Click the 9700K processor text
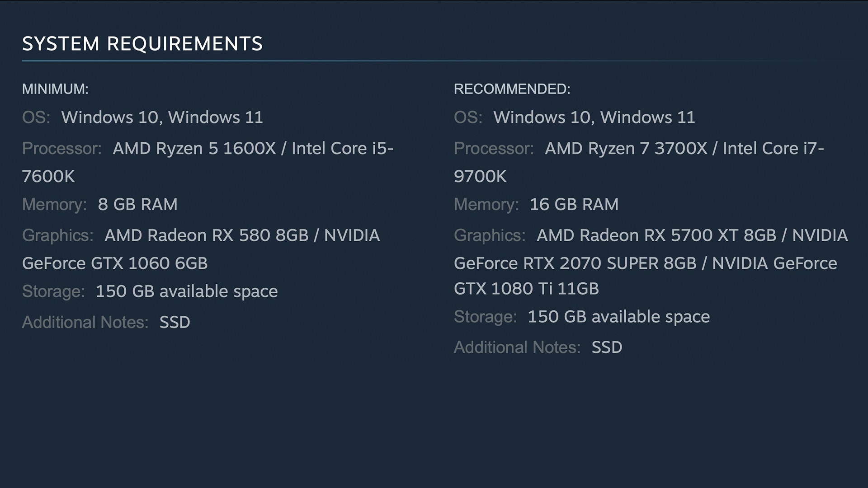The image size is (868, 488). click(480, 177)
